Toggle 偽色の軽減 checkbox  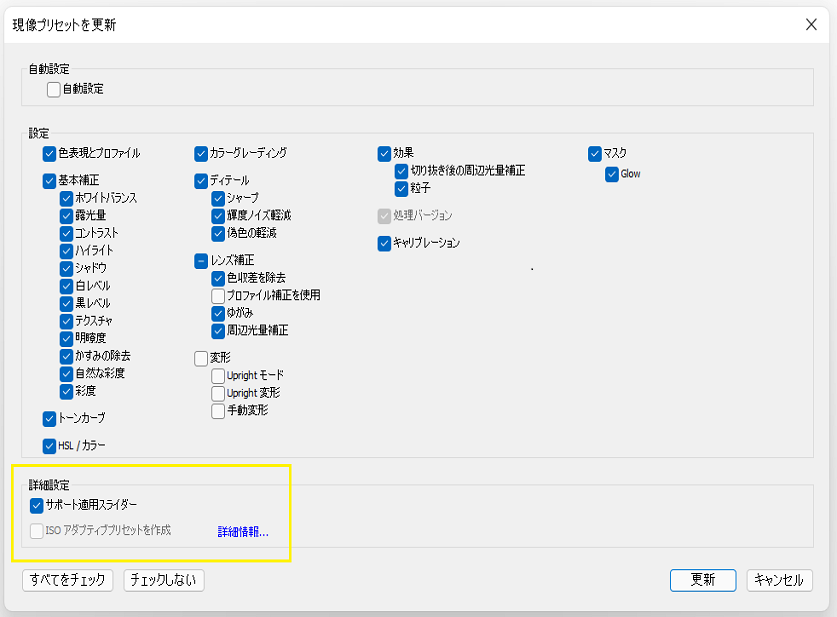pyautogui.click(x=218, y=234)
